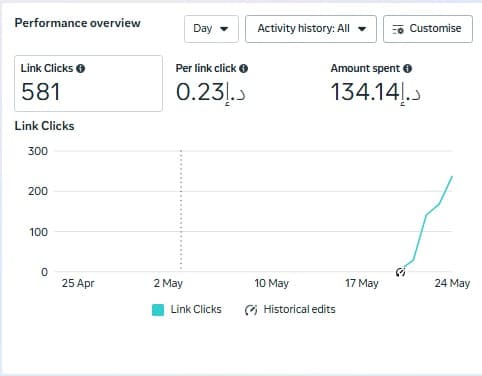Click the Historical edits legend label
This screenshot has width=482, height=376.
pyautogui.click(x=299, y=309)
